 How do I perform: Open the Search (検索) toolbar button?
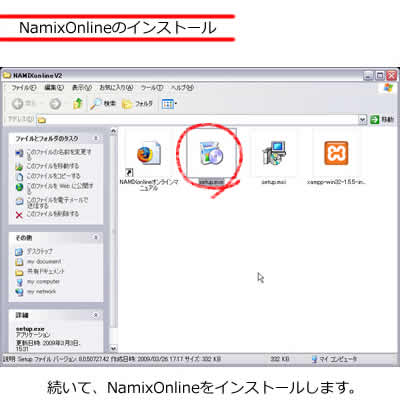(x=103, y=104)
